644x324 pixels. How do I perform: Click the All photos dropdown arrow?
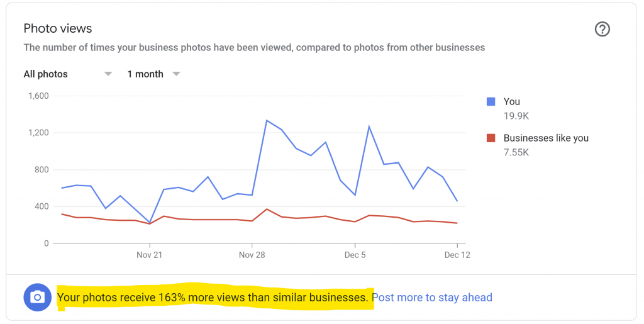[x=108, y=74]
